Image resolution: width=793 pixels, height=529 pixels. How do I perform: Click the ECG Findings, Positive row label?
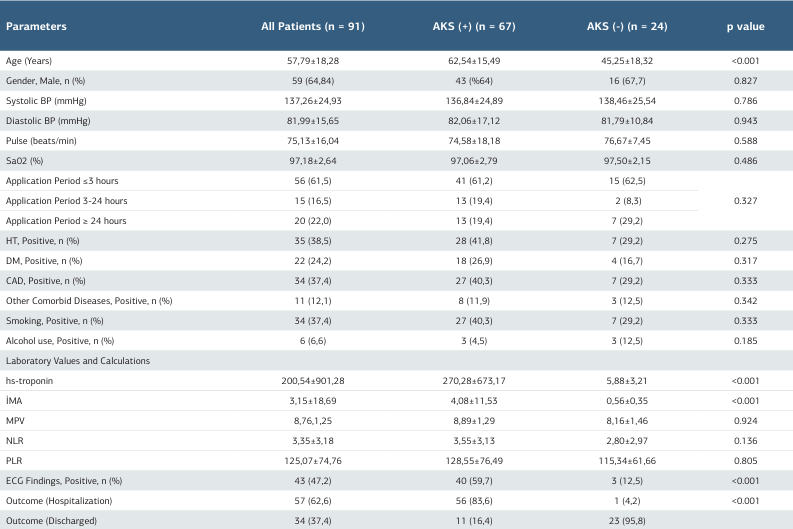coord(64,479)
